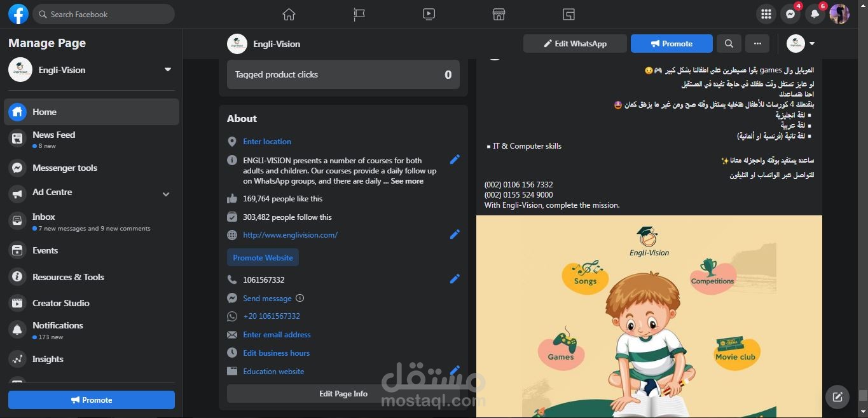Expand the Ad Centre submenu chevron
This screenshot has height=418, width=868.
click(166, 194)
